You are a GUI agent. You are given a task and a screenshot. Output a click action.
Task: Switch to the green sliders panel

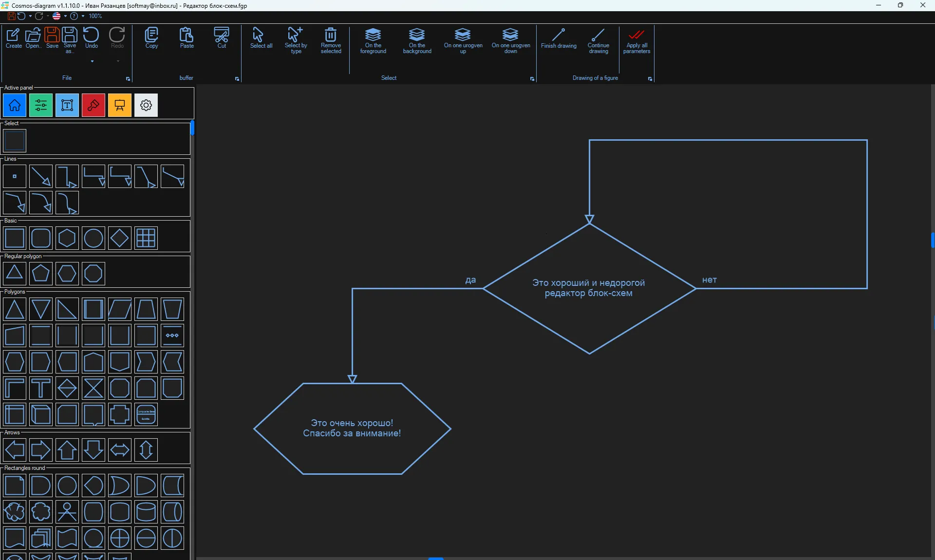(x=41, y=105)
